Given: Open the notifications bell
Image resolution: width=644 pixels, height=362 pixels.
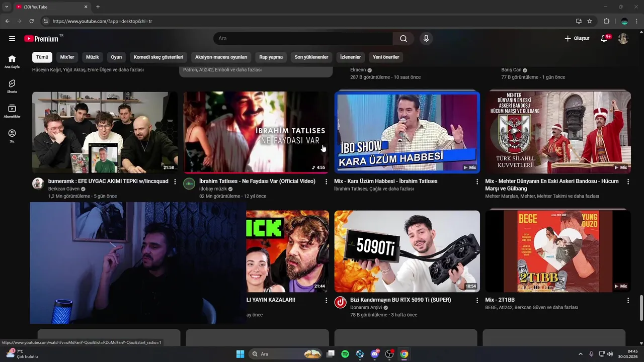Looking at the screenshot, I should pyautogui.click(x=605, y=39).
